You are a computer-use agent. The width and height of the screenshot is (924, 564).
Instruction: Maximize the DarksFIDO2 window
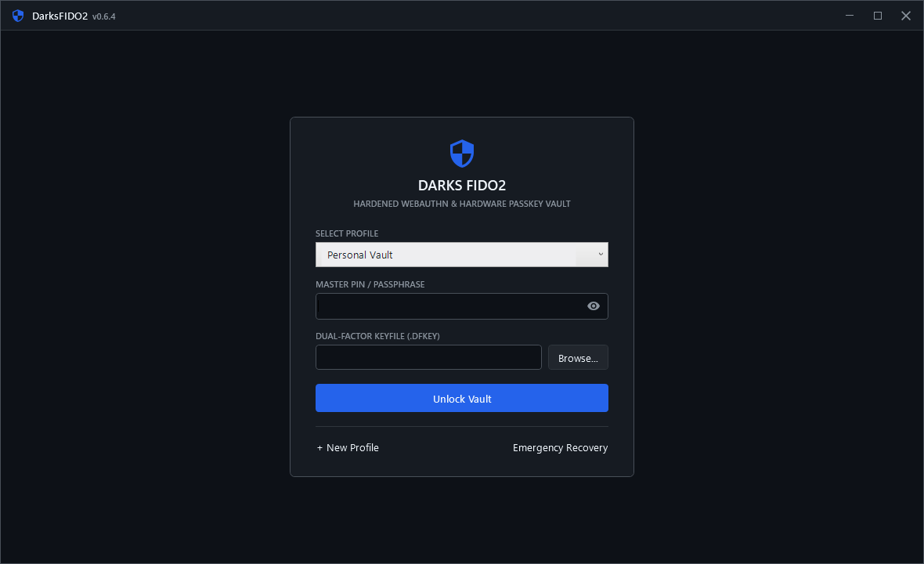(x=878, y=16)
